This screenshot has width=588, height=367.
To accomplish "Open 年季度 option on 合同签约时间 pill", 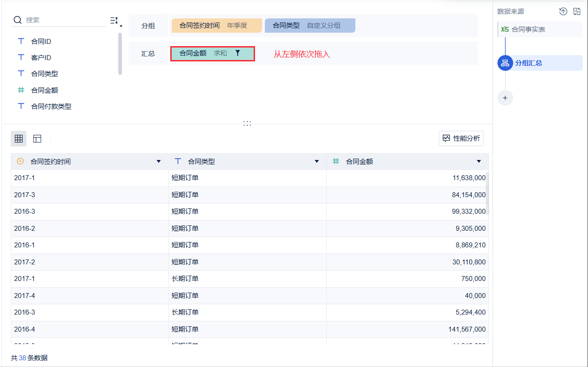I will pos(237,26).
